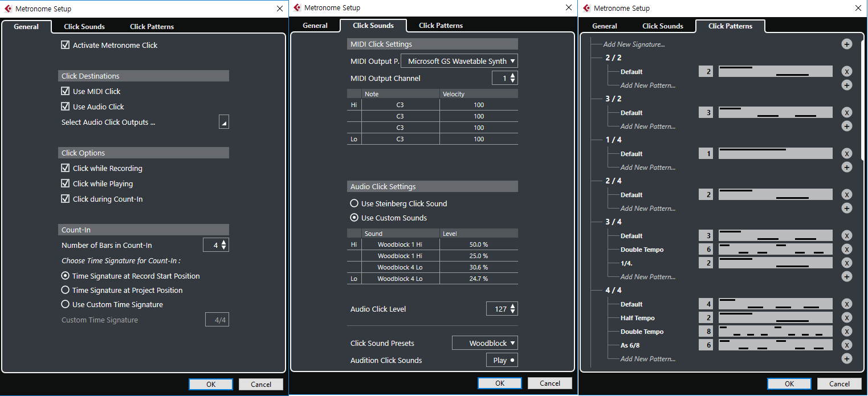
Task: Disable the Click during Count-In checkbox
Action: [x=66, y=199]
